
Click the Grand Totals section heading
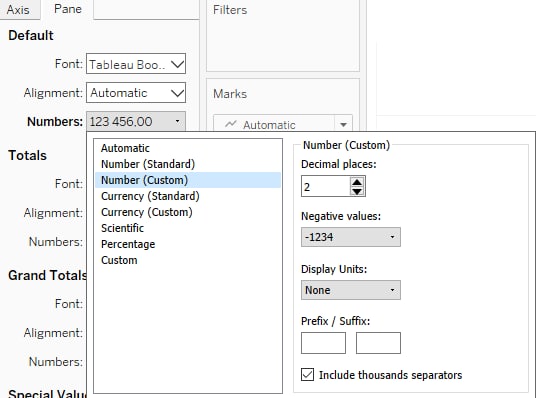coord(47,275)
